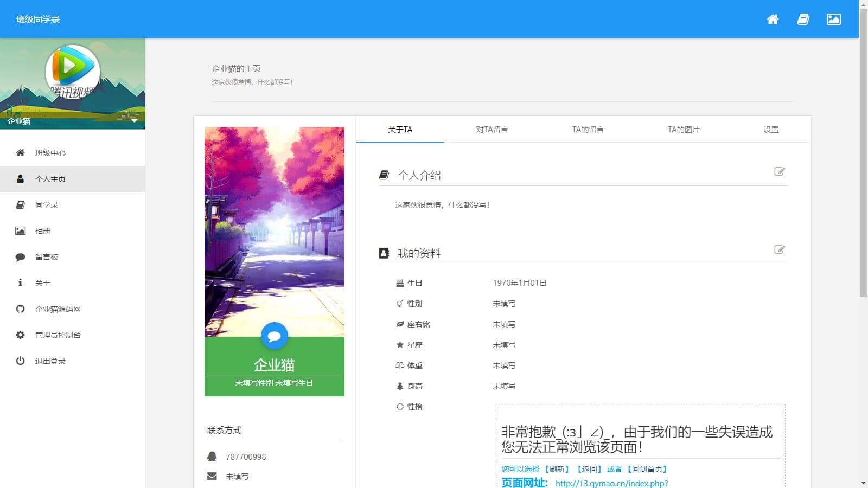Select the 设置 tab on the right
The height and width of the screenshot is (488, 868).
(771, 130)
